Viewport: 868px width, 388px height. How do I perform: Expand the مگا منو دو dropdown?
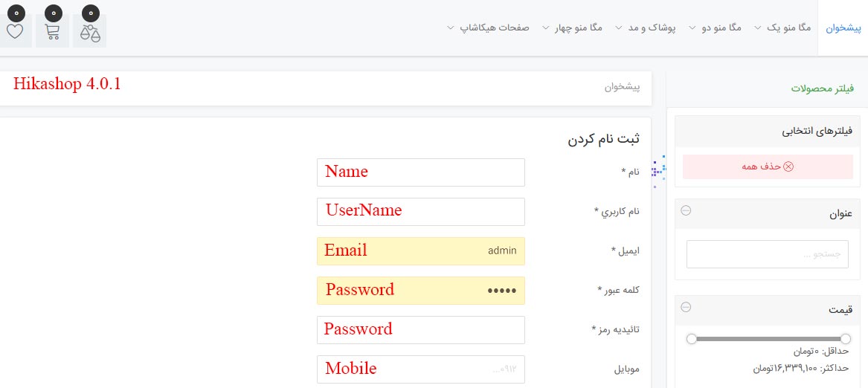[x=716, y=28]
